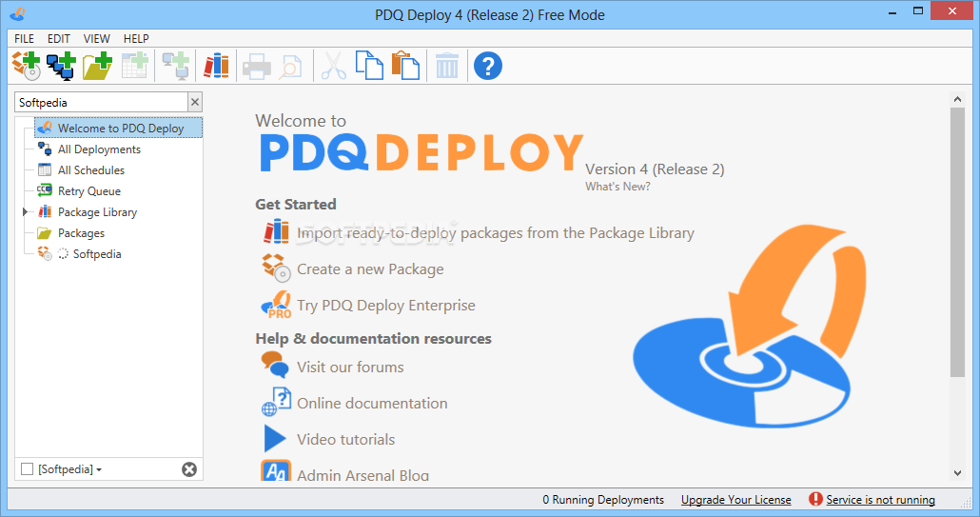This screenshot has height=517, width=980.
Task: Open the EDIT menu
Action: pos(59,39)
